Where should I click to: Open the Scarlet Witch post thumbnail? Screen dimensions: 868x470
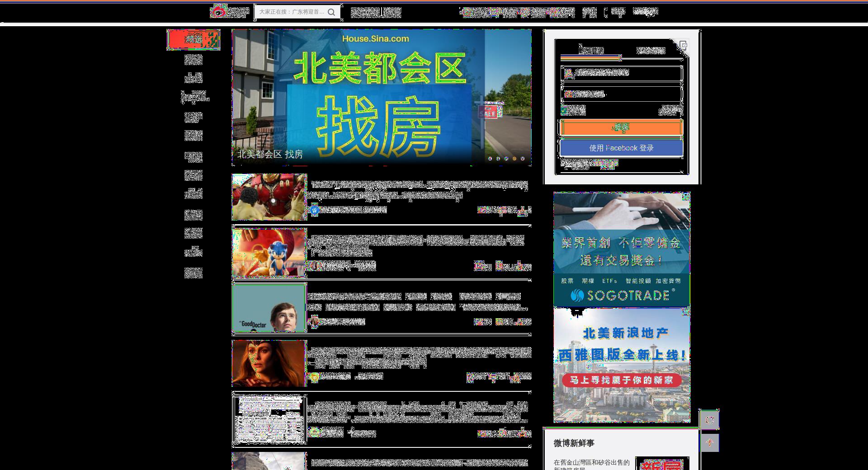pyautogui.click(x=269, y=363)
